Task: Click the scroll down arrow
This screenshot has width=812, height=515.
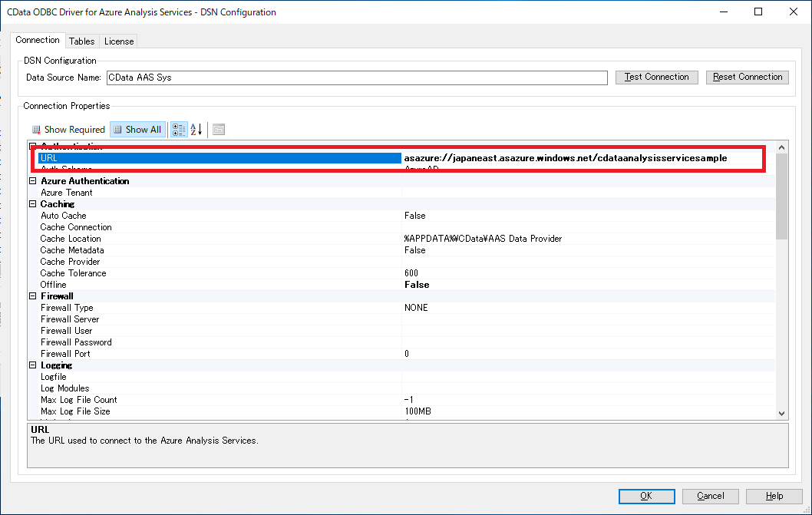Action: click(781, 414)
